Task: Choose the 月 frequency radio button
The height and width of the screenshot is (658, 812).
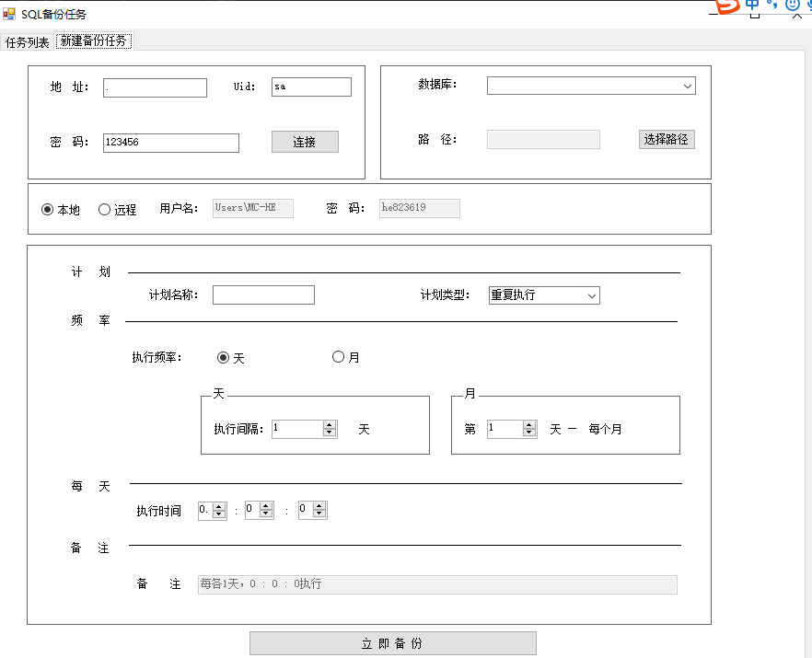Action: [x=346, y=357]
